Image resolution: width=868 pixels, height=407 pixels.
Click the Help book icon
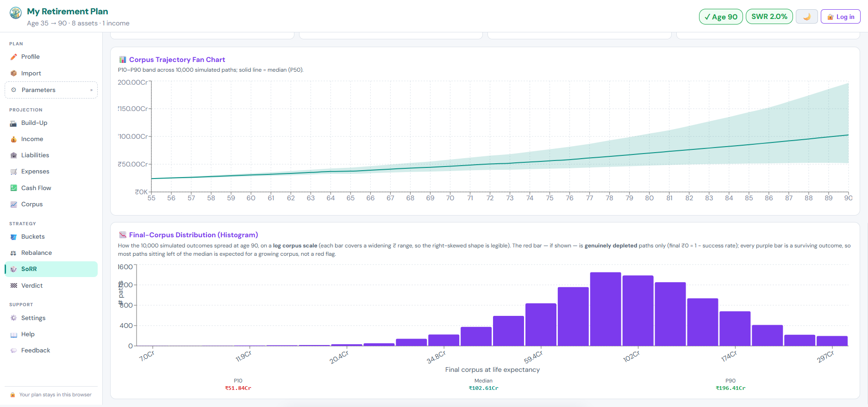(x=14, y=334)
